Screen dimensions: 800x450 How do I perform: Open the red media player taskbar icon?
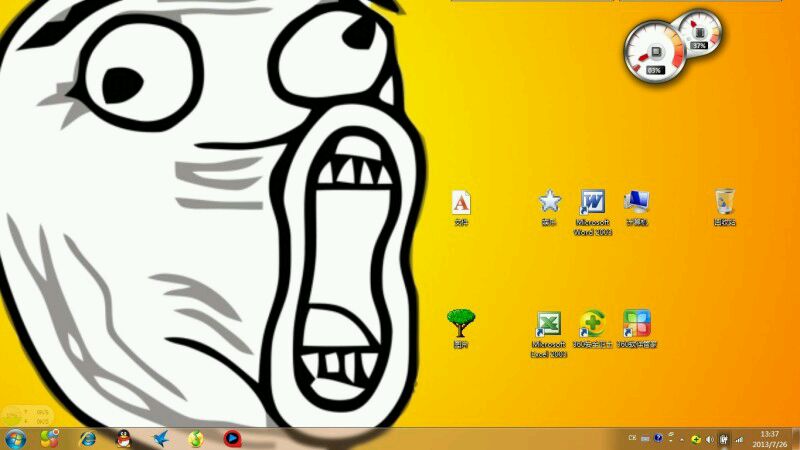(232, 439)
